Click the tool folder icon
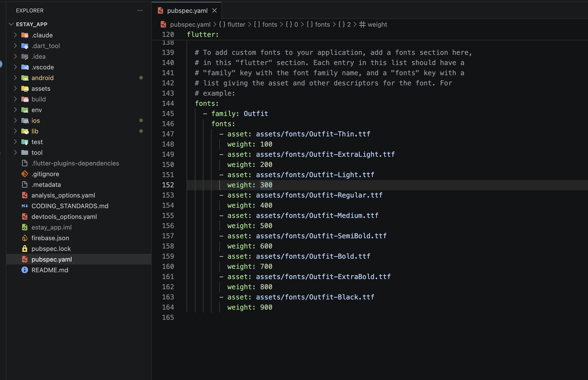 [25, 152]
